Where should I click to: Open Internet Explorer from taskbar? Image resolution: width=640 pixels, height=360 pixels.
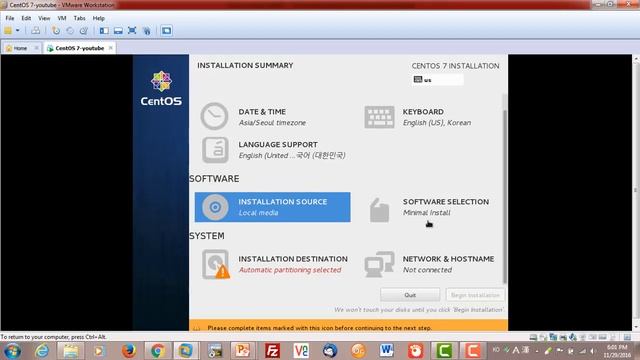[42, 351]
